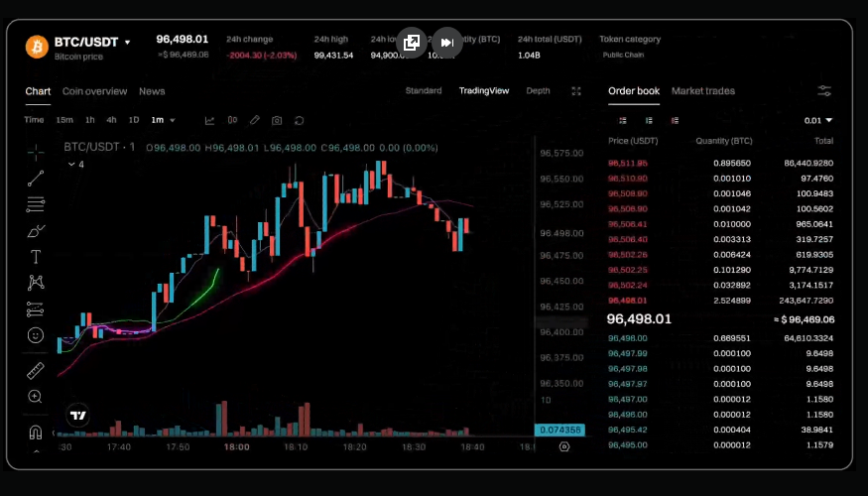Select the Standard chart view
The width and height of the screenshot is (868, 496).
pos(424,91)
